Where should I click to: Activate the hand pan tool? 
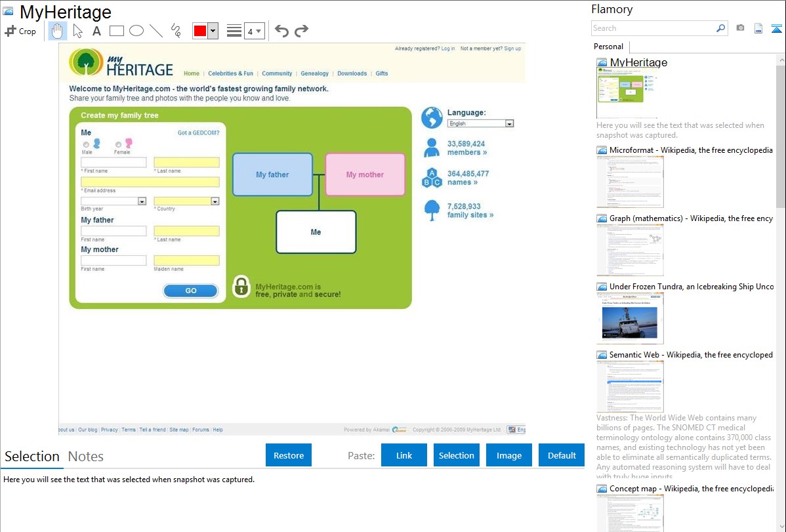57,31
